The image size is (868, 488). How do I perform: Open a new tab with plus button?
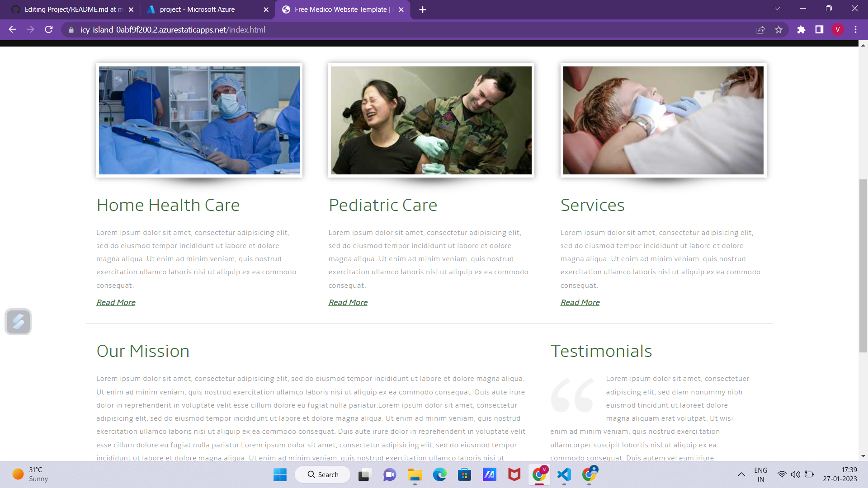tap(422, 9)
